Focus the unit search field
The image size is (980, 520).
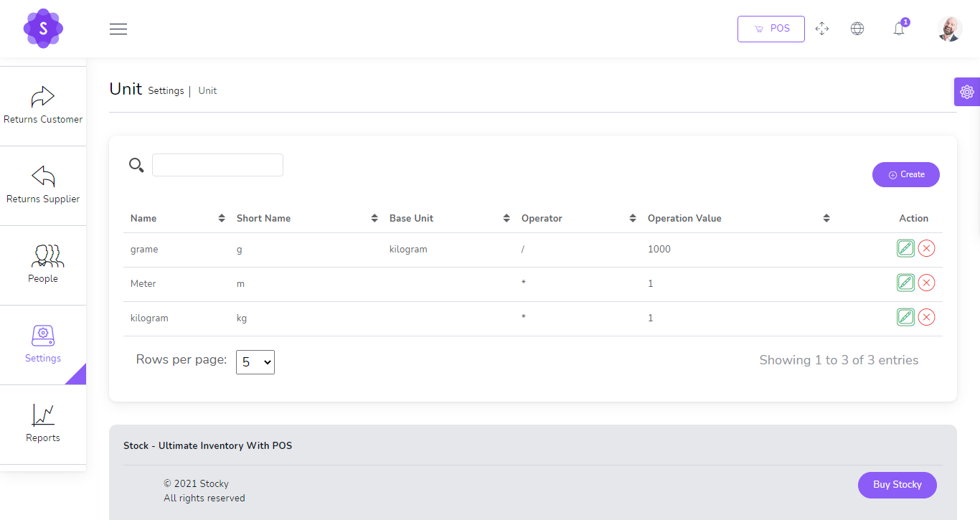pos(217,165)
